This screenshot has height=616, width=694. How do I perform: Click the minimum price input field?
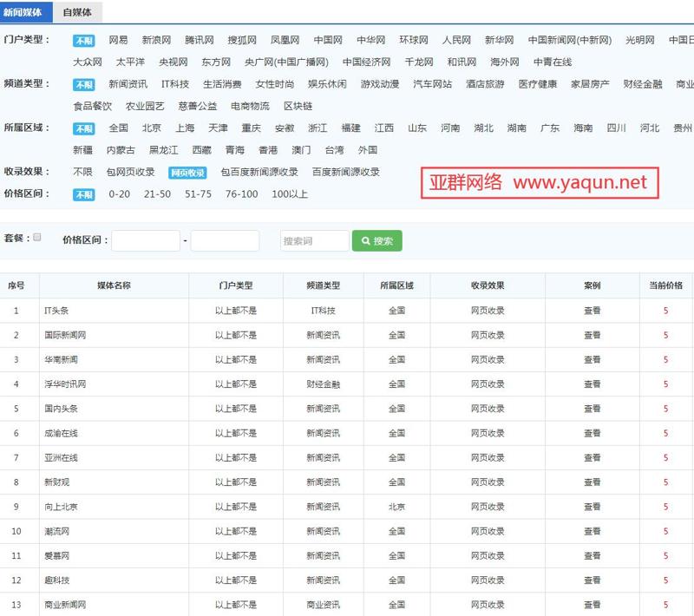tap(146, 241)
